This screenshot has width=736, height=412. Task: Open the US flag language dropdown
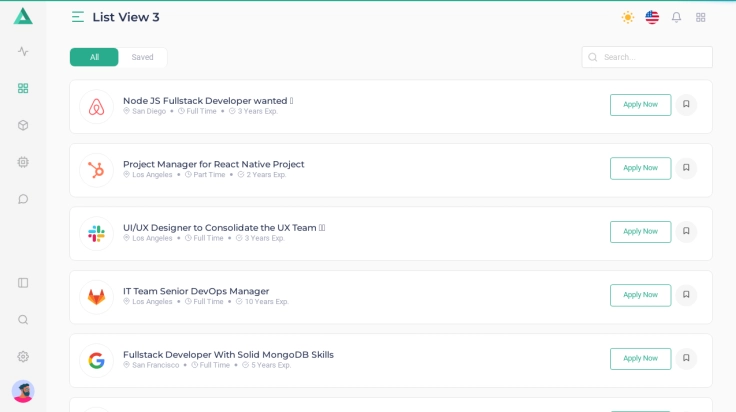pyautogui.click(x=652, y=17)
